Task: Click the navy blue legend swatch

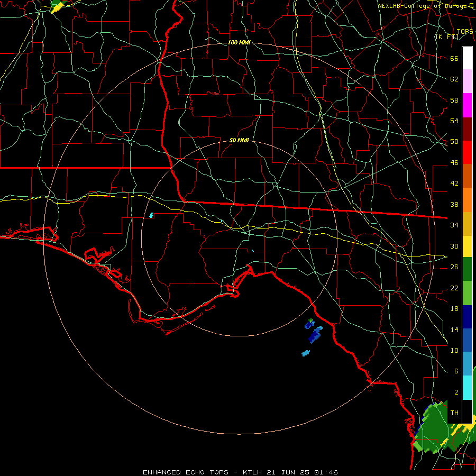Action: (x=467, y=317)
